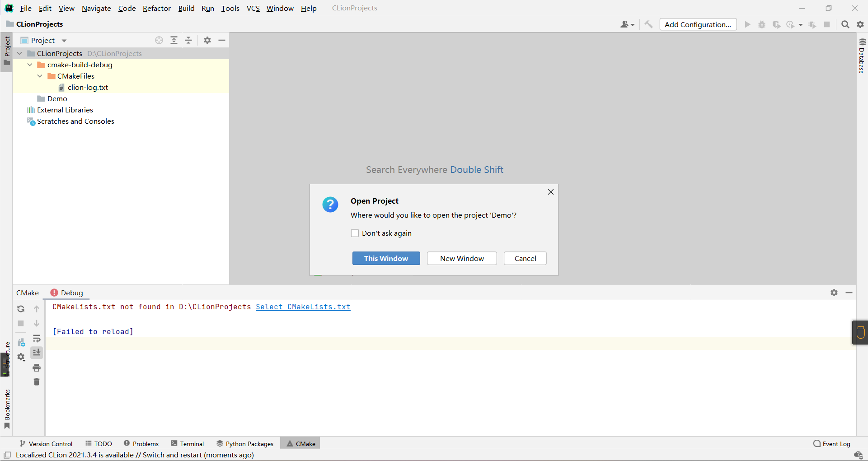This screenshot has height=461, width=868.
Task: Open Search Everywhere magnifier icon
Action: 845,24
